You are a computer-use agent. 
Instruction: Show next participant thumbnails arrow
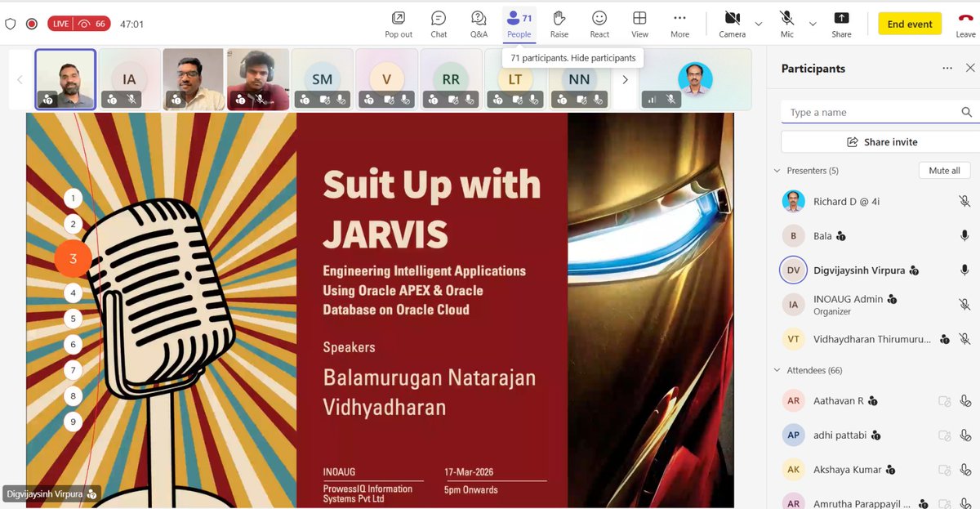point(626,79)
